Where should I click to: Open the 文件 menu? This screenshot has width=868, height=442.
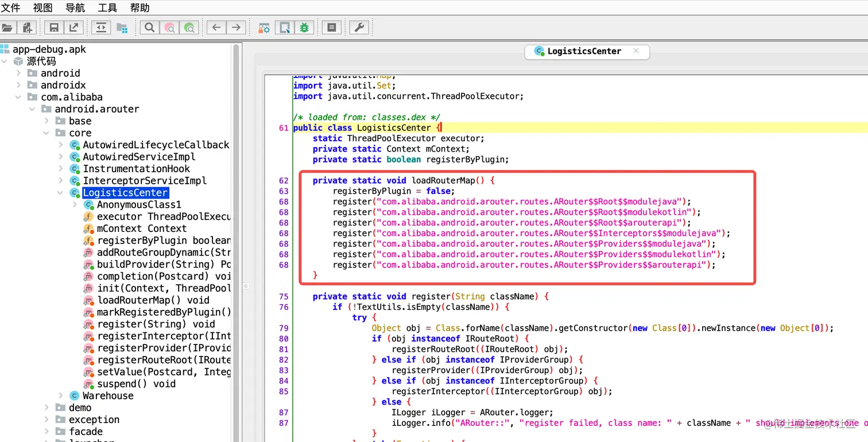[x=11, y=7]
